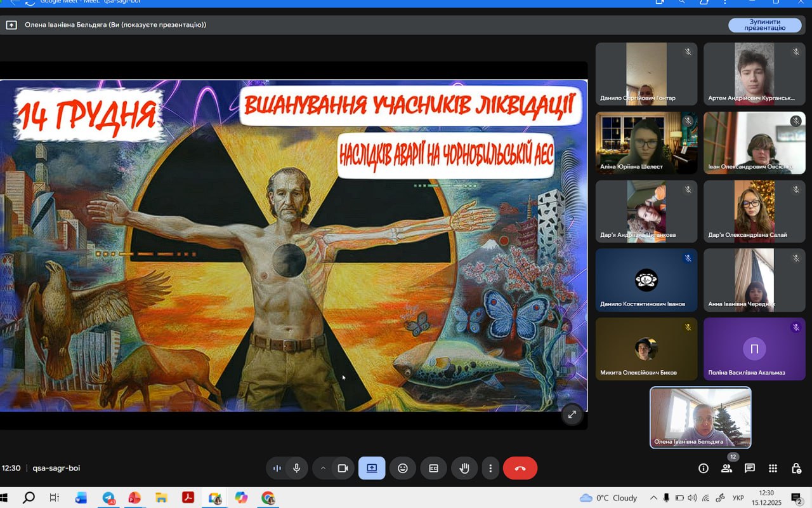Screen dimensions: 812x508
Task: Open audio settings next to microphone
Action: point(277,469)
